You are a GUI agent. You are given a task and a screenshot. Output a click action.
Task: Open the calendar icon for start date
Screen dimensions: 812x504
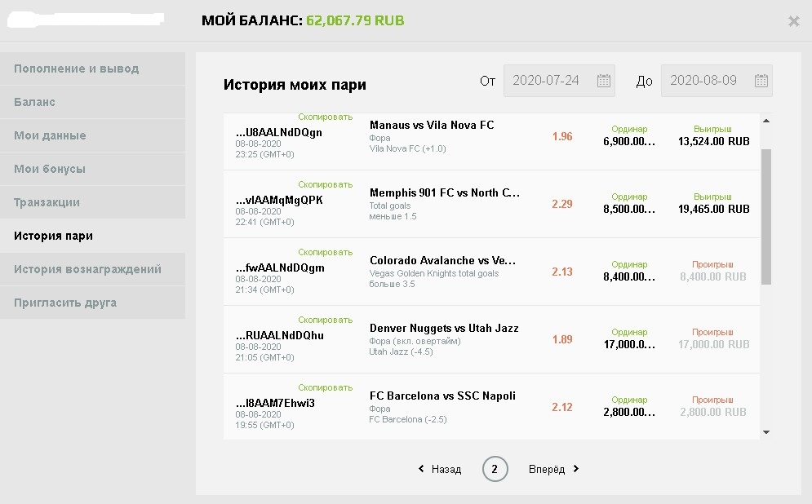(x=604, y=81)
